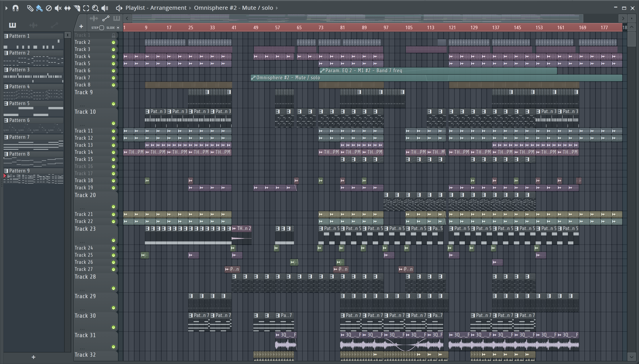Select the Delete tool
Image resolution: width=639 pixels, height=364 pixels.
coord(49,8)
